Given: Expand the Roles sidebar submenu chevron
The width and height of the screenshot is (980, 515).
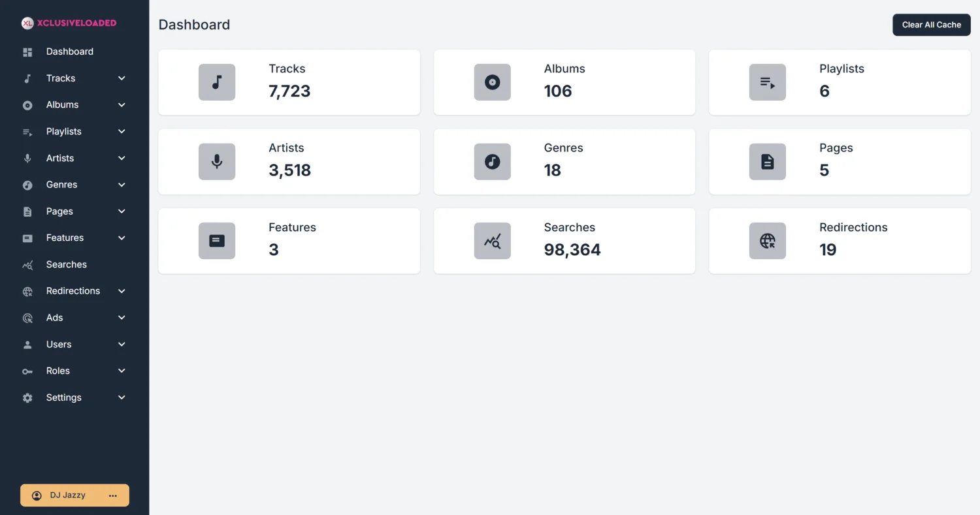Looking at the screenshot, I should tap(122, 371).
